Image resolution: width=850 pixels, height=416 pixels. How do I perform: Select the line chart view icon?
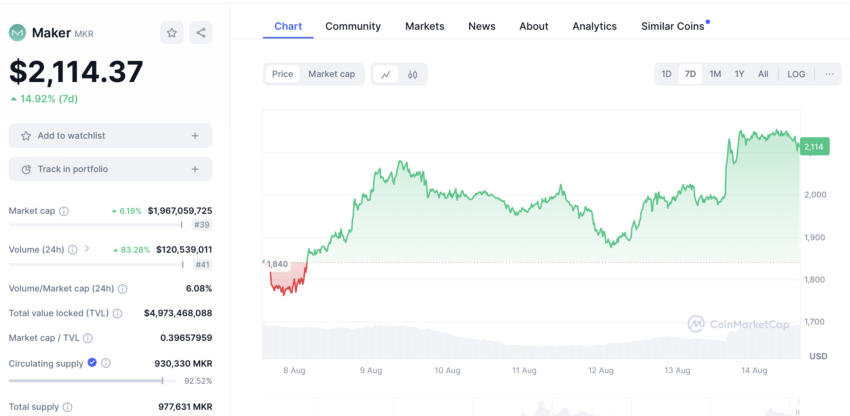coord(386,74)
